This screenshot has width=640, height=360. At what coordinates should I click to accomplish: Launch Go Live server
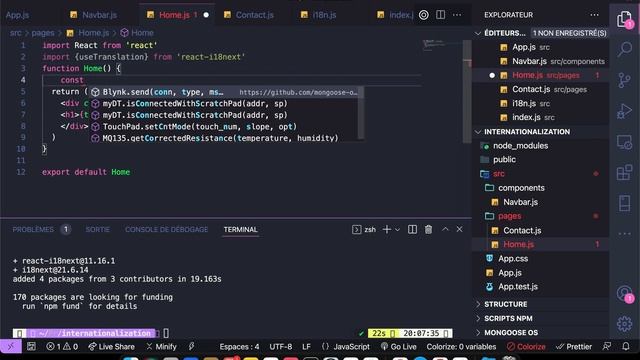tap(399, 347)
